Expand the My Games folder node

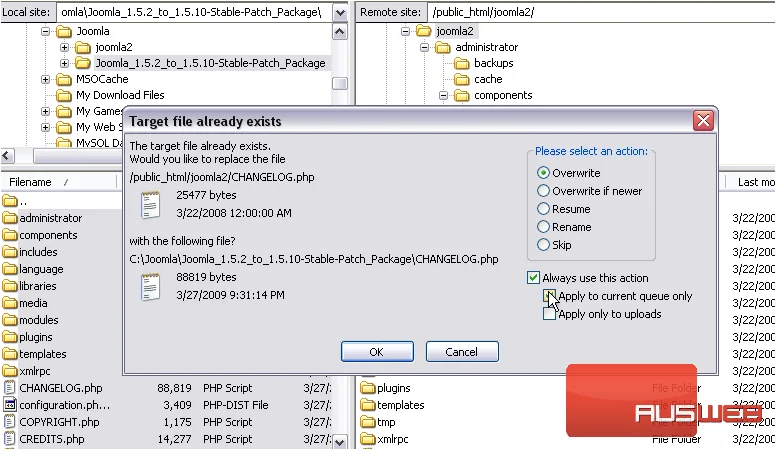pyautogui.click(x=46, y=111)
